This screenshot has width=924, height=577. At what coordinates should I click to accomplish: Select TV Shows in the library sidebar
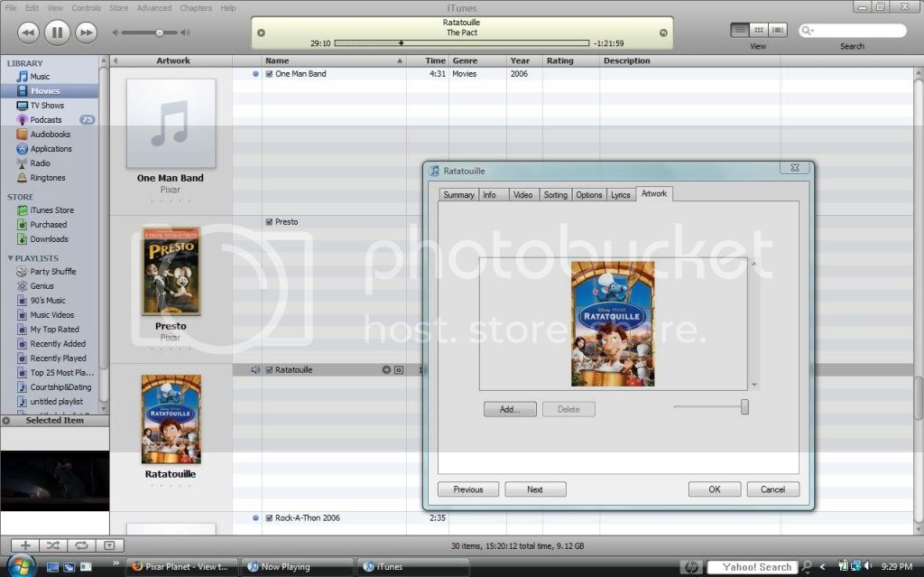(x=47, y=106)
